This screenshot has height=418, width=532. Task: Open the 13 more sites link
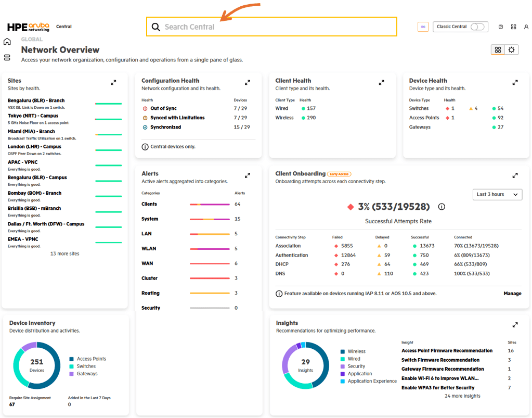click(x=64, y=254)
